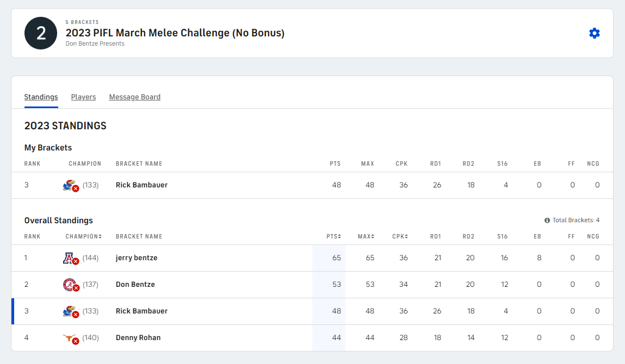The image size is (625, 364).
Task: Sort overall standings by PTS column
Action: pos(333,236)
